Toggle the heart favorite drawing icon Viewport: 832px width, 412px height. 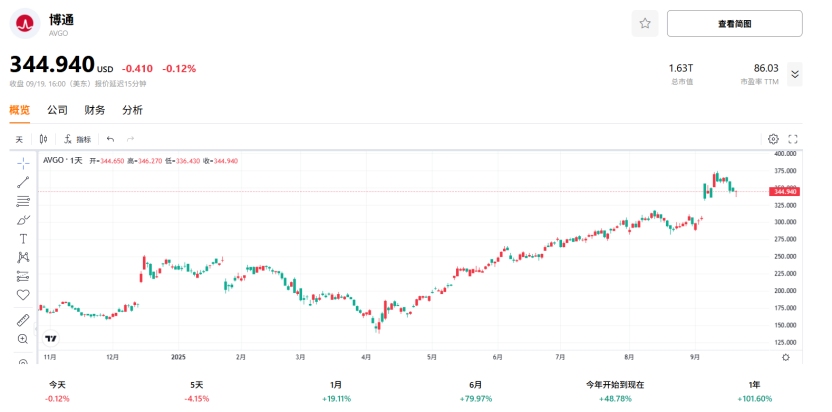tap(23, 295)
